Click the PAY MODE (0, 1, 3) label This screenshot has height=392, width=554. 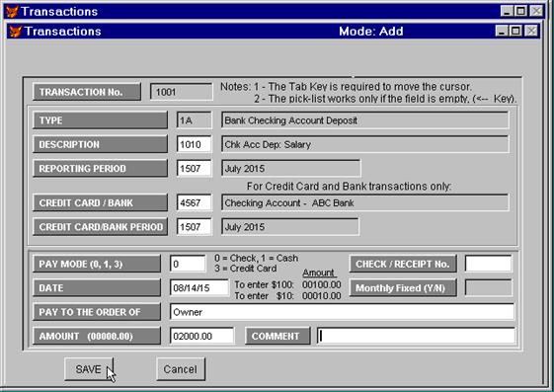(x=97, y=264)
